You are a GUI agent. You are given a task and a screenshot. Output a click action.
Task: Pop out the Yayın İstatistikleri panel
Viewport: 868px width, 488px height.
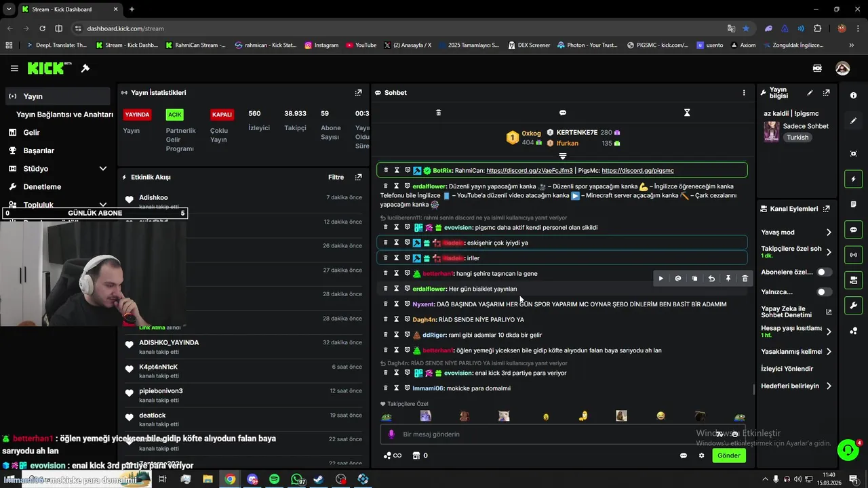[x=358, y=93]
